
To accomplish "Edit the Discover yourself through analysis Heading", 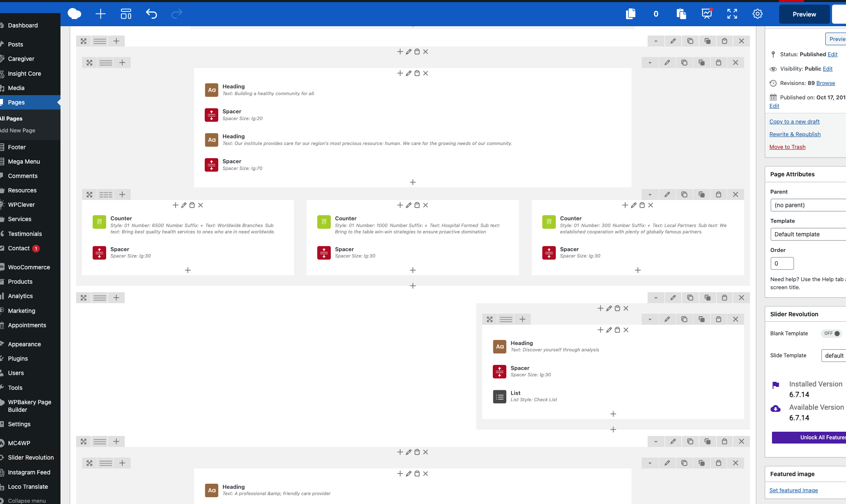I will coord(500,346).
